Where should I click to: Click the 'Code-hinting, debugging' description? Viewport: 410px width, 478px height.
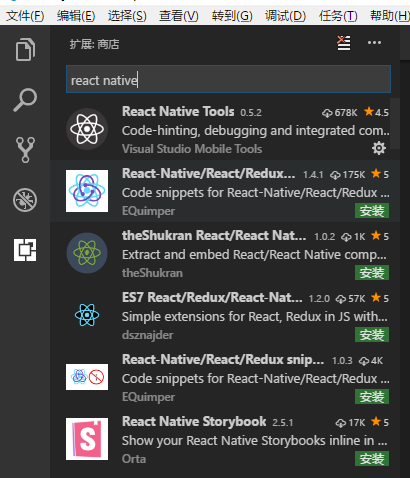256,131
